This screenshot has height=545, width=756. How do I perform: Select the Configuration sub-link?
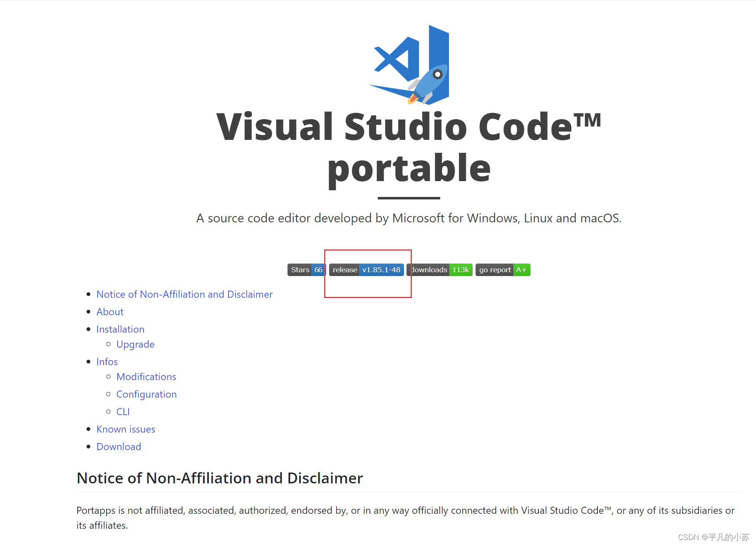pos(146,394)
